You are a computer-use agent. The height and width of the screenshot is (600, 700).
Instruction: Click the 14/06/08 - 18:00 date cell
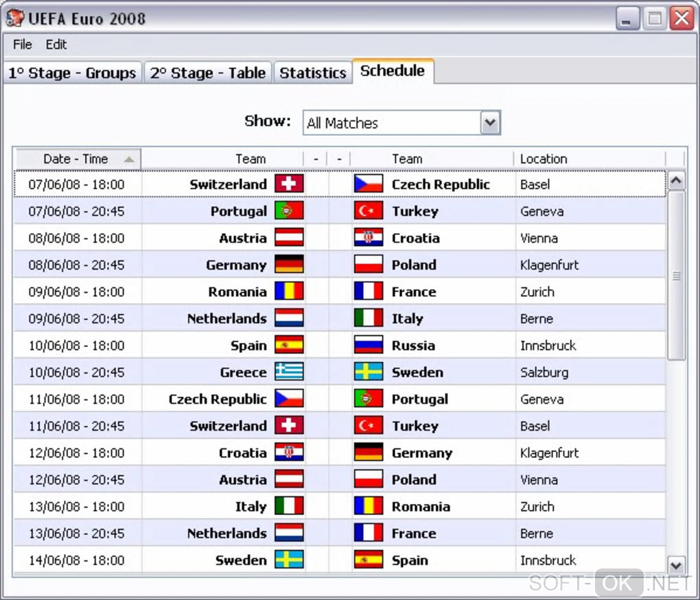(x=76, y=560)
